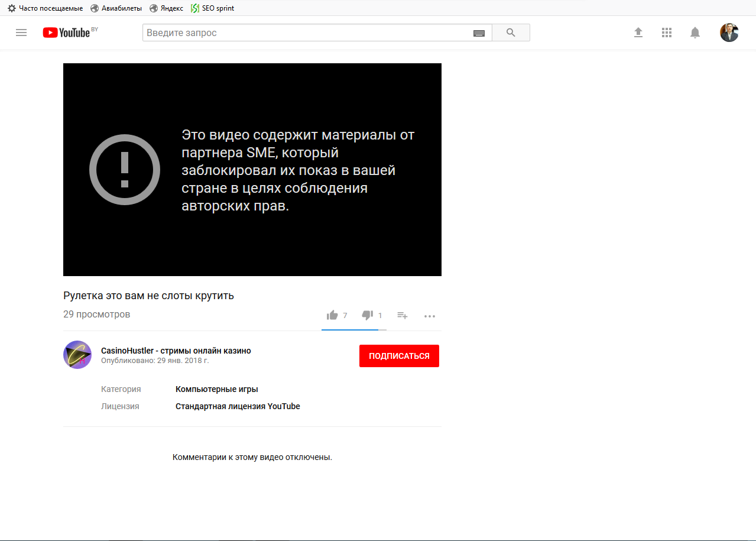756x541 pixels.
Task: Click the Категория label
Action: pos(121,389)
